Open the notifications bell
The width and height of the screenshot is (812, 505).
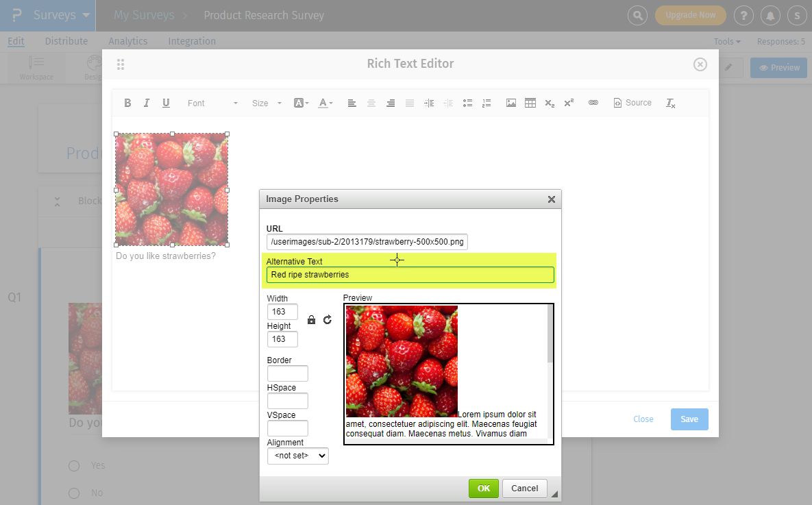pos(771,16)
